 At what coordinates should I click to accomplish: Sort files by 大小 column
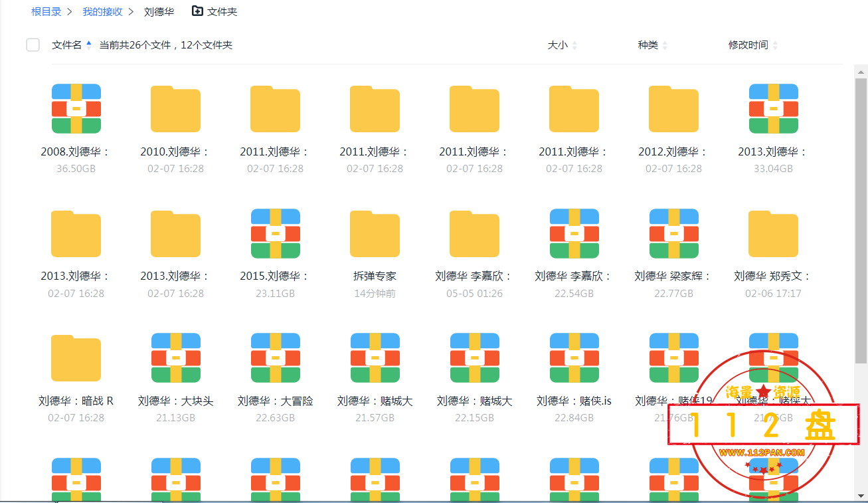563,45
